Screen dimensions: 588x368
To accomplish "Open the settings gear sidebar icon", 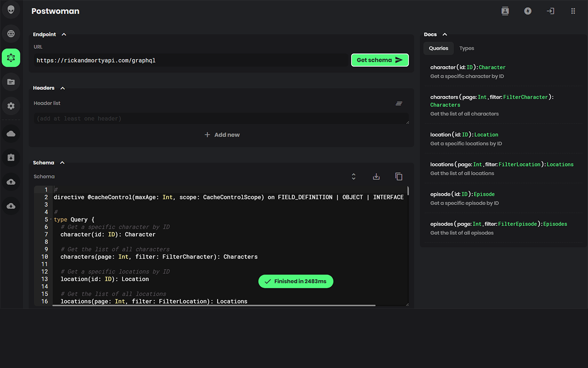I will point(11,106).
